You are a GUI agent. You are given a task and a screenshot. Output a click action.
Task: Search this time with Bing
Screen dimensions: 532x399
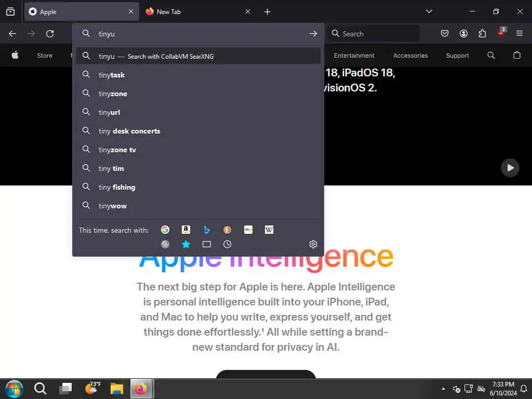[207, 230]
